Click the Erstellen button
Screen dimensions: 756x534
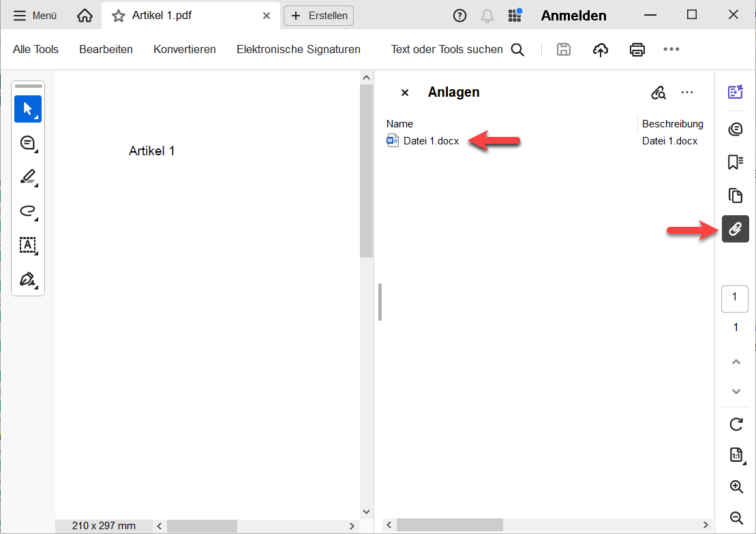(319, 16)
